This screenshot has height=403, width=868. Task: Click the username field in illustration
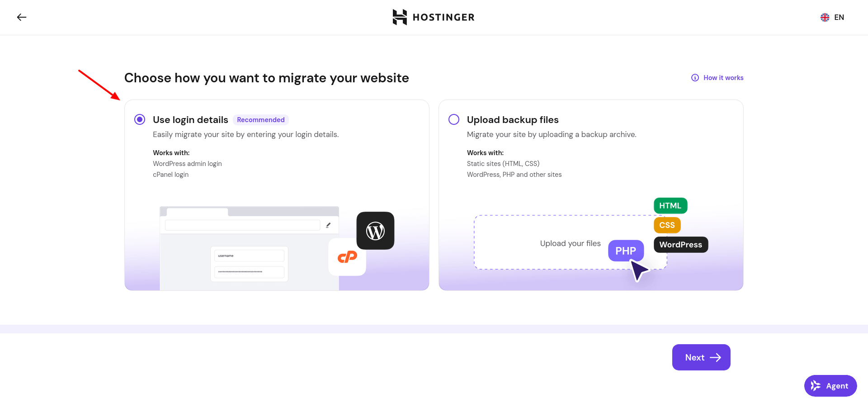(x=249, y=256)
